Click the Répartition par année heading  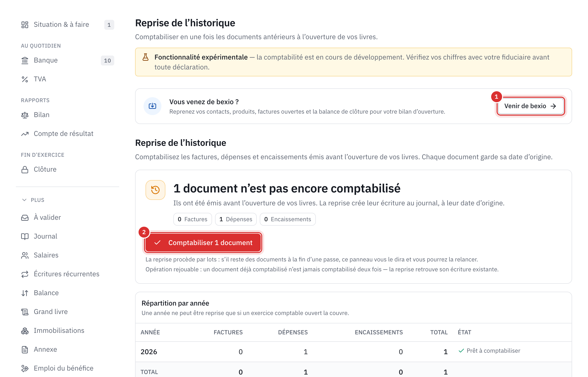(x=175, y=303)
